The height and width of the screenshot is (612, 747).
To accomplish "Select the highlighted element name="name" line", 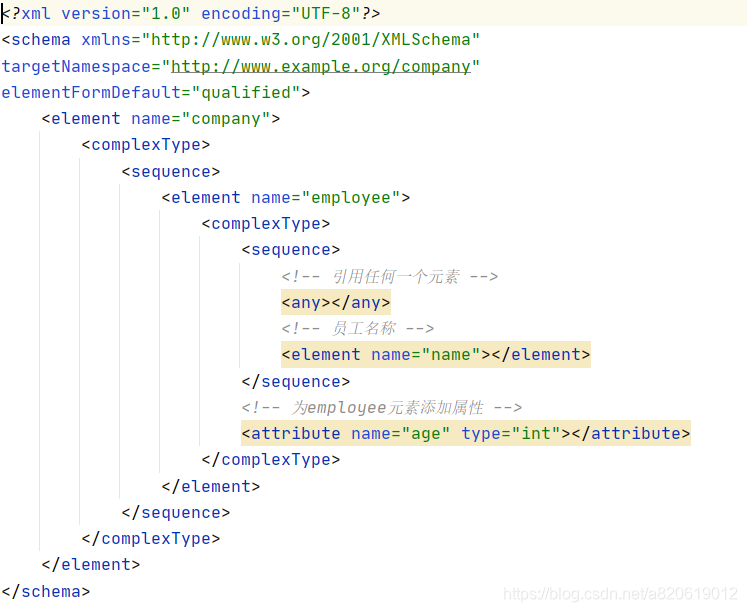I will pos(436,355).
